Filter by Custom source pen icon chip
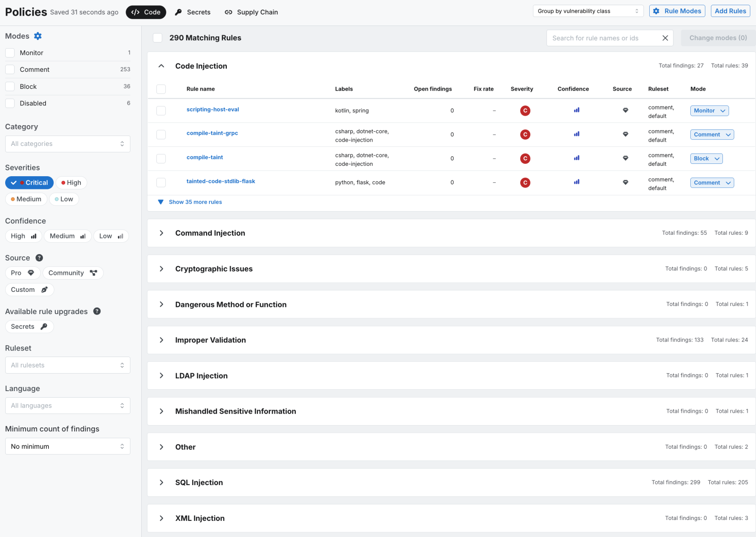Screen dimensions: 756x537 [29, 290]
